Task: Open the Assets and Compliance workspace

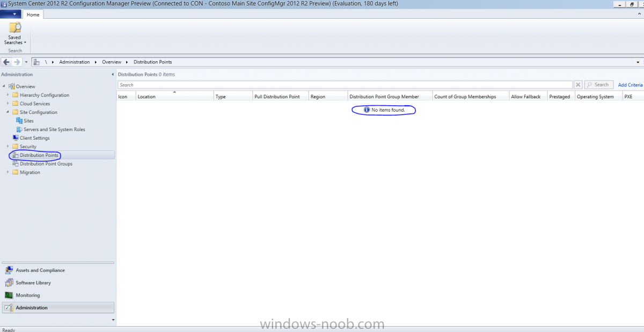Action: click(x=57, y=270)
